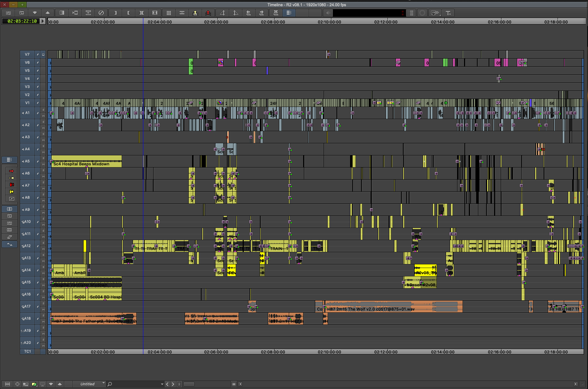The image size is (588, 389).
Task: Select red Lift/Overwrite segment arrow tool
Action: pos(11,171)
